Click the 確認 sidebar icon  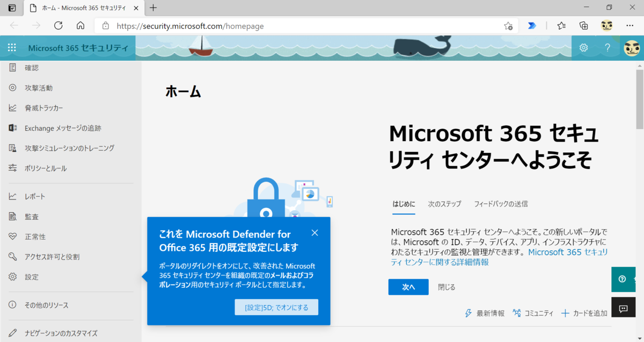pos(12,68)
